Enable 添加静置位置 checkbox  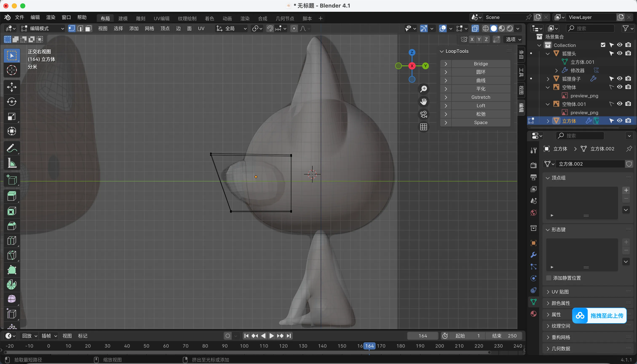[x=549, y=278]
